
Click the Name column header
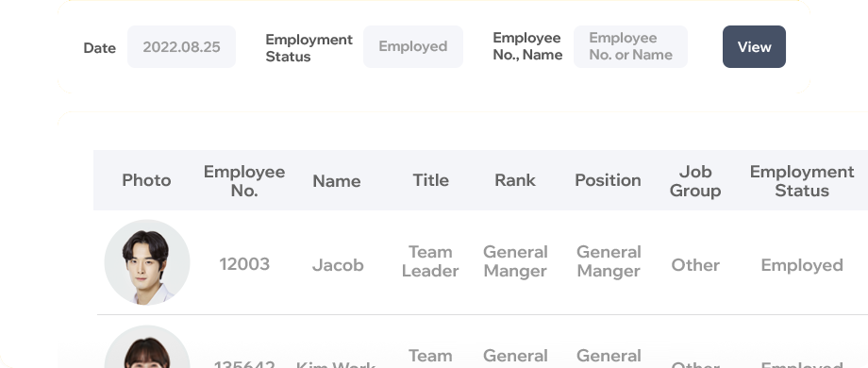(x=337, y=181)
